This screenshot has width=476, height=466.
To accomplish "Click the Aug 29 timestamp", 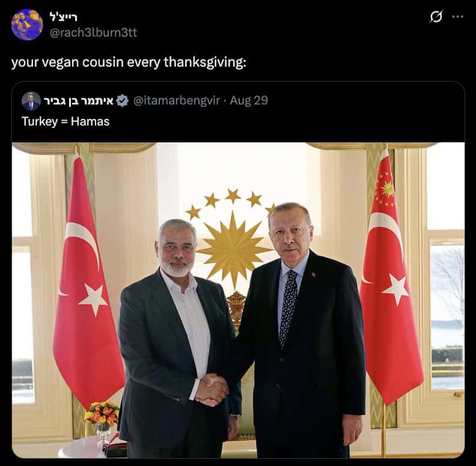I will tap(249, 100).
